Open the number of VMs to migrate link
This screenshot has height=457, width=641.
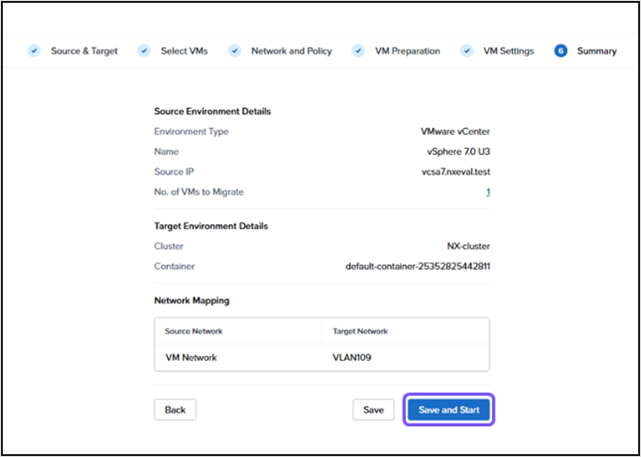click(x=487, y=192)
